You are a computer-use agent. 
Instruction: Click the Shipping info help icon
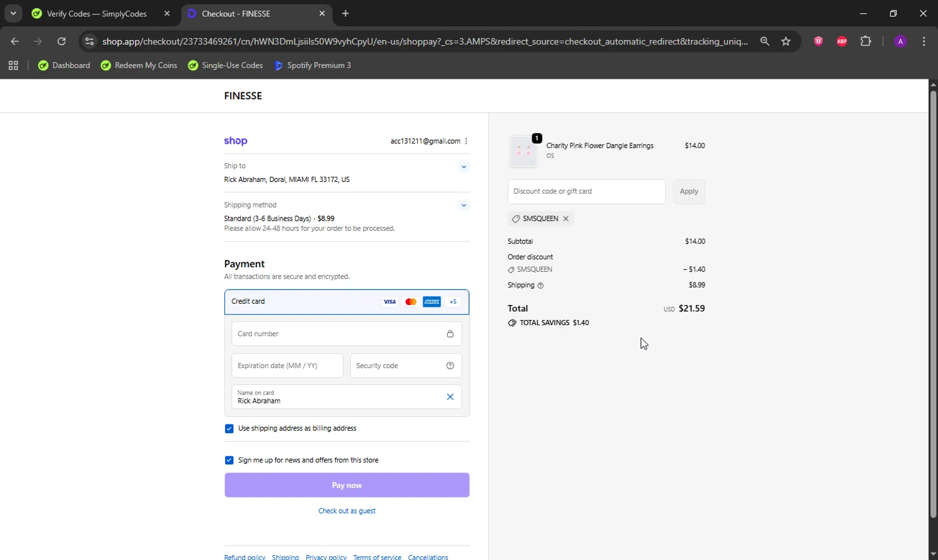click(540, 286)
